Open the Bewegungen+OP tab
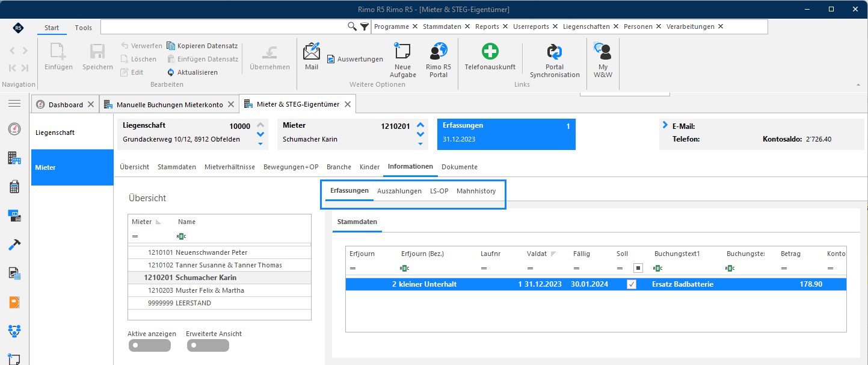 pyautogui.click(x=291, y=167)
